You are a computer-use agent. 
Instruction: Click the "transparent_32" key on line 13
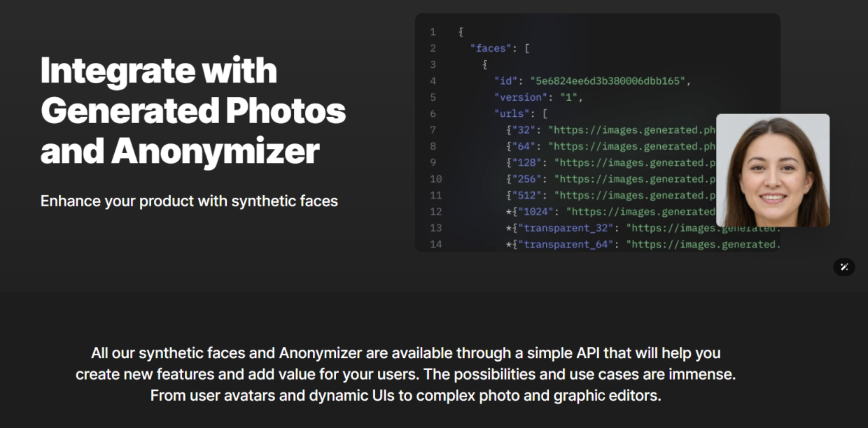pyautogui.click(x=566, y=228)
